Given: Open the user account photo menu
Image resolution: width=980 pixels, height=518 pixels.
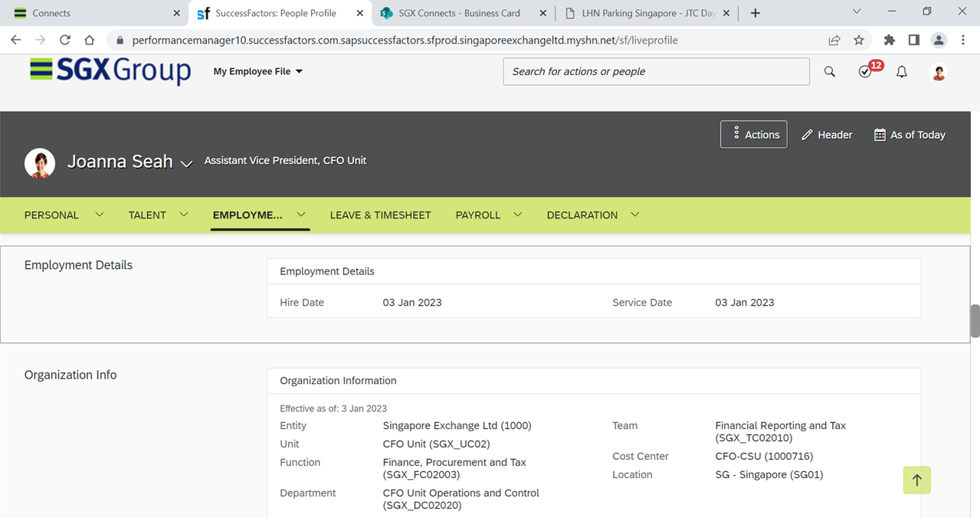Looking at the screenshot, I should [x=939, y=72].
